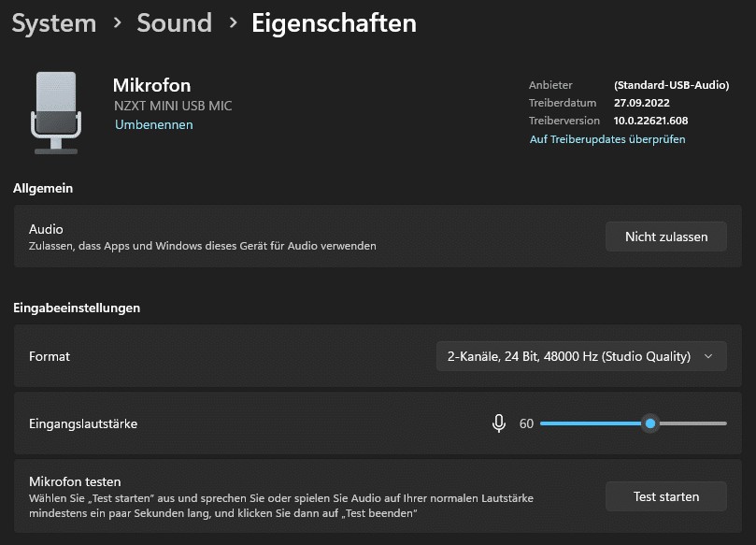Image resolution: width=756 pixels, height=545 pixels.
Task: Click the breadcrumb chevron after Sound
Action: (x=232, y=23)
